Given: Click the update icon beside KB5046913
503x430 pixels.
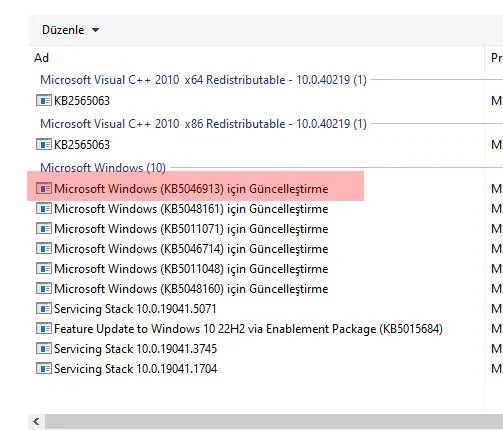Looking at the screenshot, I should [x=44, y=189].
